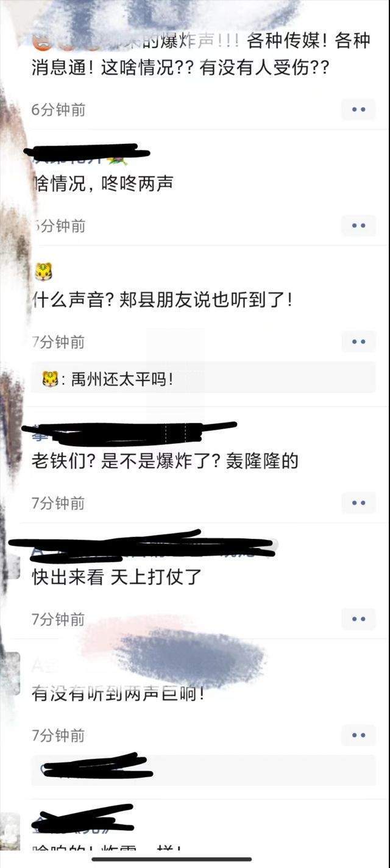The image size is (390, 868).
Task: Tap the post 快出来看 天上打仗了
Action: [116, 577]
